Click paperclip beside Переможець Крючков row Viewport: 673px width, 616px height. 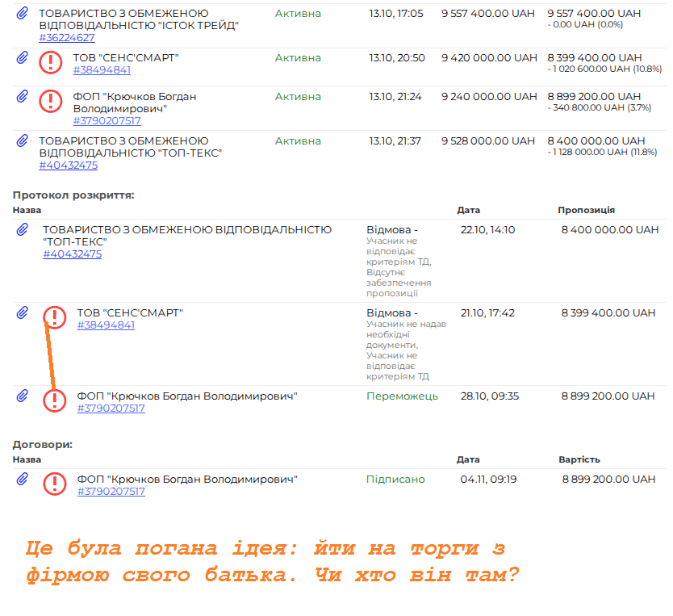[x=23, y=396]
